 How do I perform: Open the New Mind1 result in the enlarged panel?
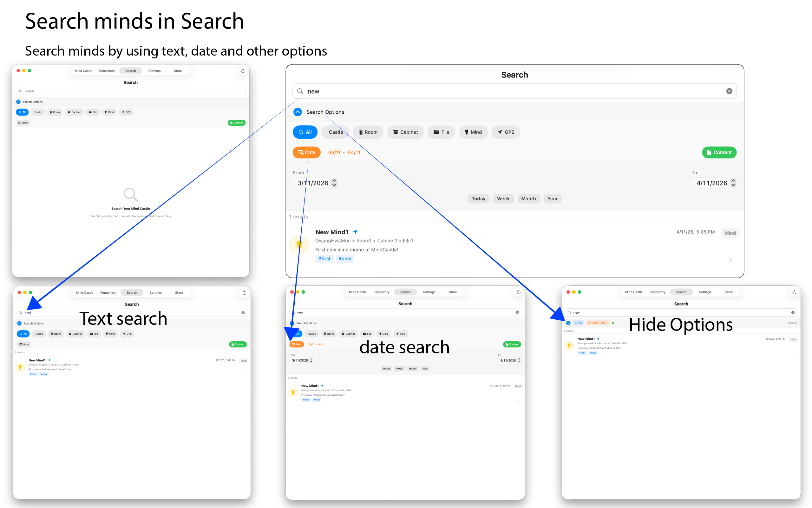[x=514, y=245]
